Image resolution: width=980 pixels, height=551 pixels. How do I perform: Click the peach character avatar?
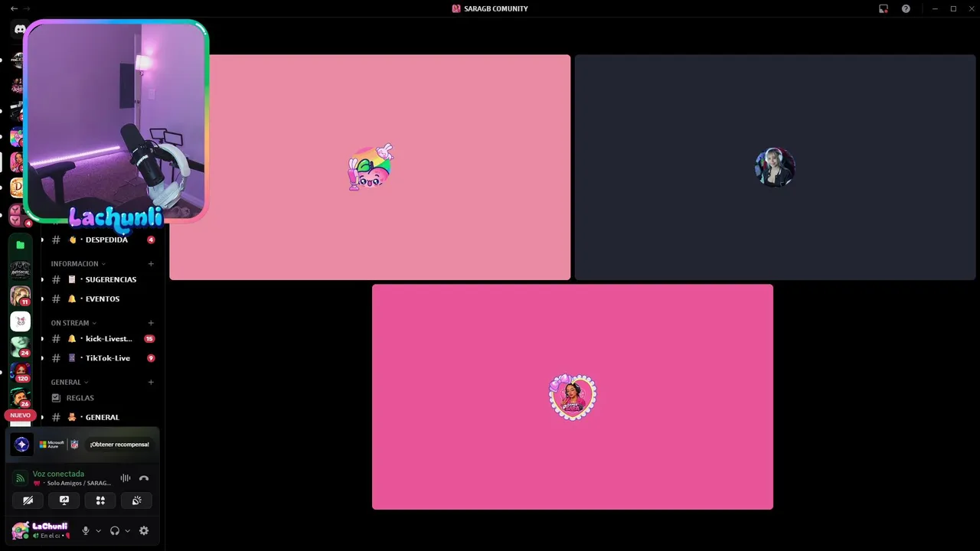click(x=371, y=167)
